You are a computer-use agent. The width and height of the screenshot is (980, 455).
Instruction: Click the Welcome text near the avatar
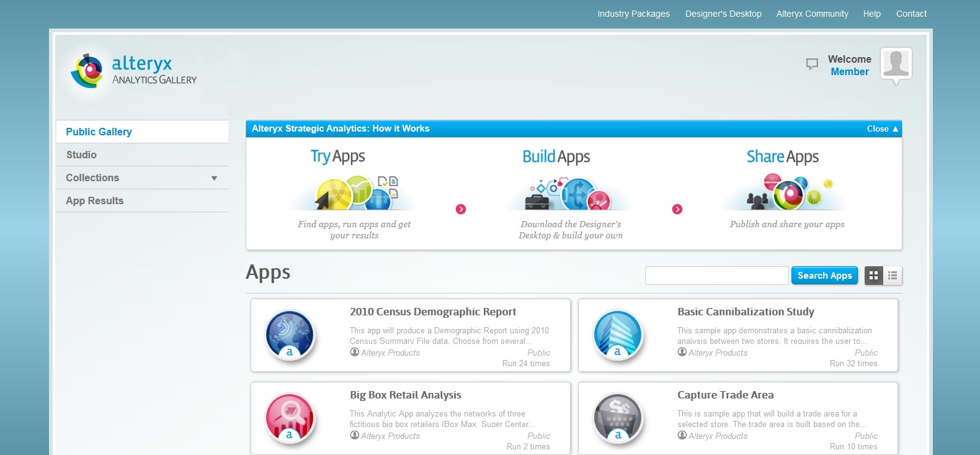pyautogui.click(x=850, y=59)
